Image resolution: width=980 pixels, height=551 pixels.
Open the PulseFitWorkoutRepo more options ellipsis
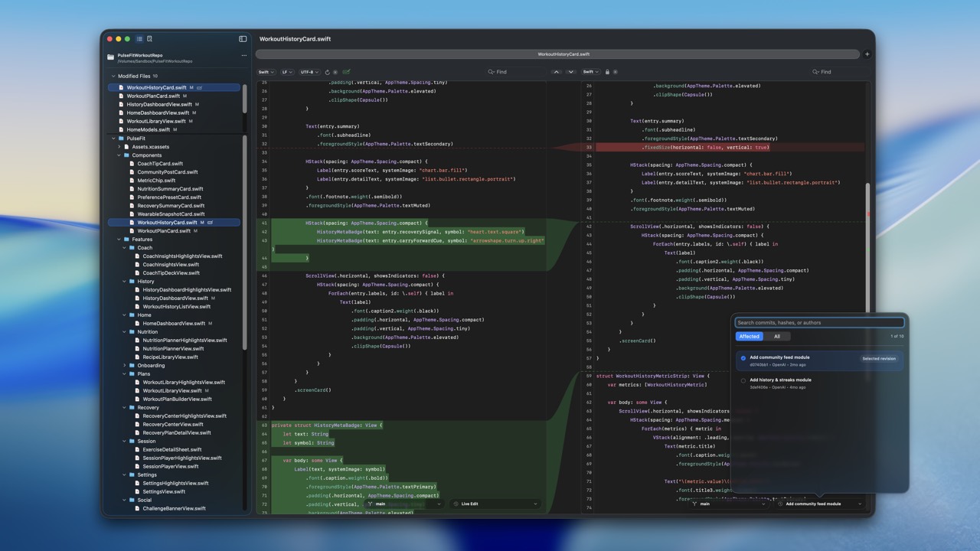pos(244,55)
